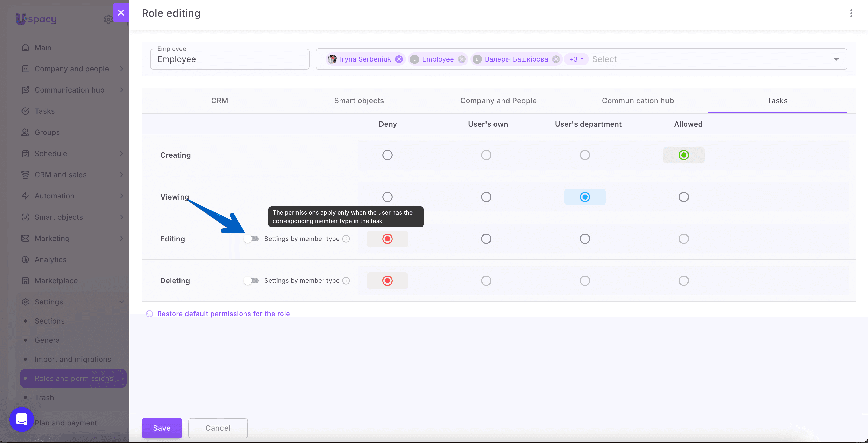The image size is (868, 443).
Task: Expand Company and people sidebar section
Action: 122,69
